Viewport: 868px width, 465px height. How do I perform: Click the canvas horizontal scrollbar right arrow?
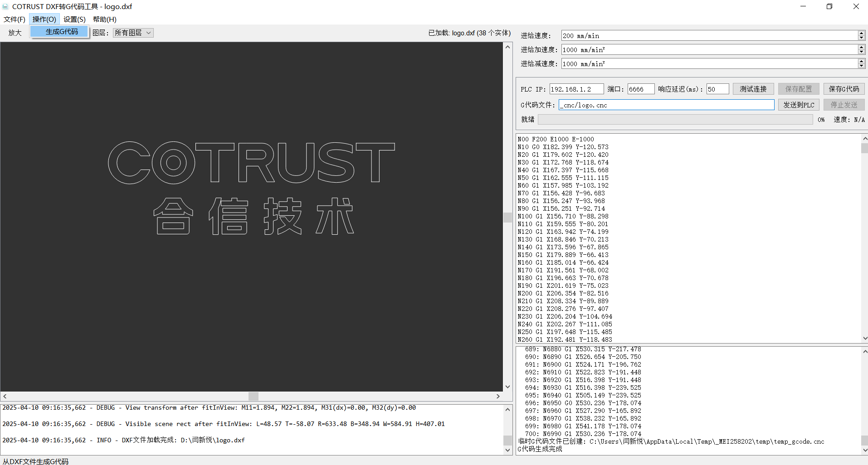498,396
